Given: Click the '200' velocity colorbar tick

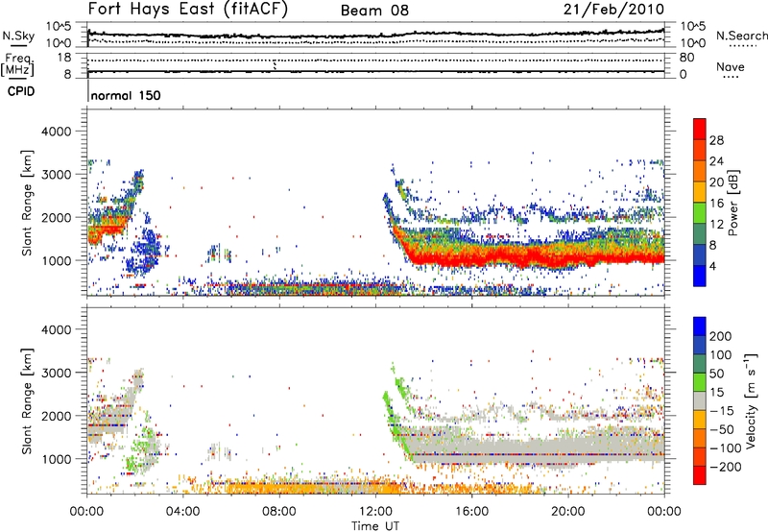Looking at the screenshot, I should click(x=721, y=336).
